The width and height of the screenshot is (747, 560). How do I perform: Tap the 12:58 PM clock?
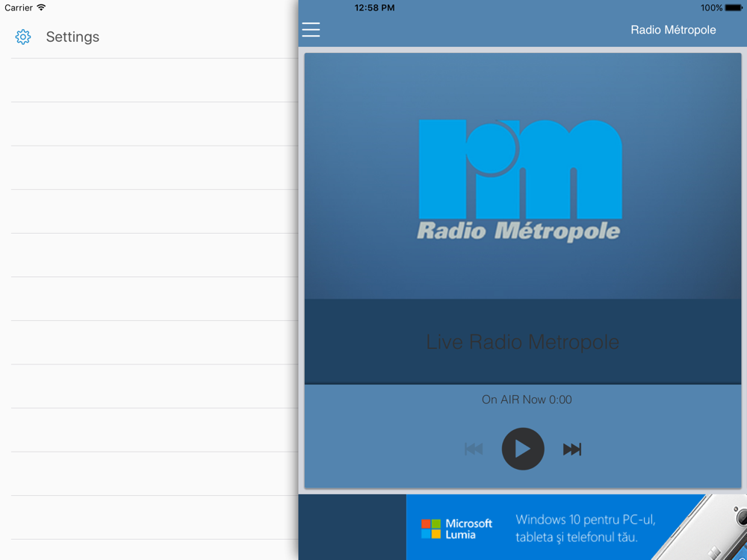coord(374,7)
